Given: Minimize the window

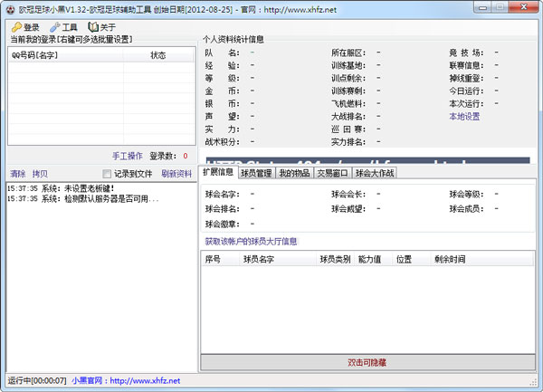Looking at the screenshot, I should pos(483,7).
